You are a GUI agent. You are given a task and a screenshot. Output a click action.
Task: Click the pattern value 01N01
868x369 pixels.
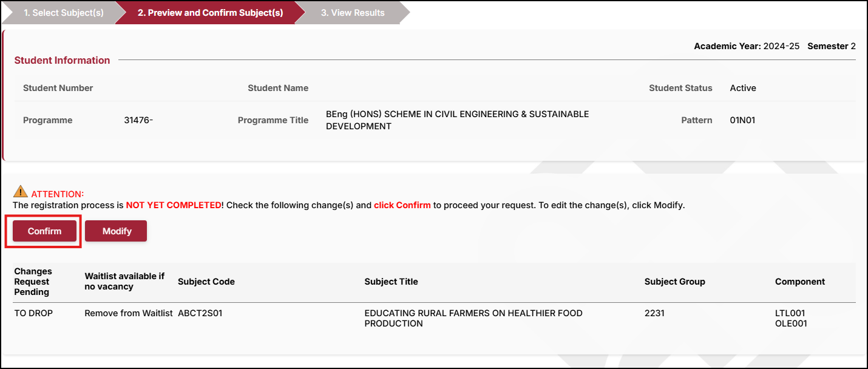point(742,120)
